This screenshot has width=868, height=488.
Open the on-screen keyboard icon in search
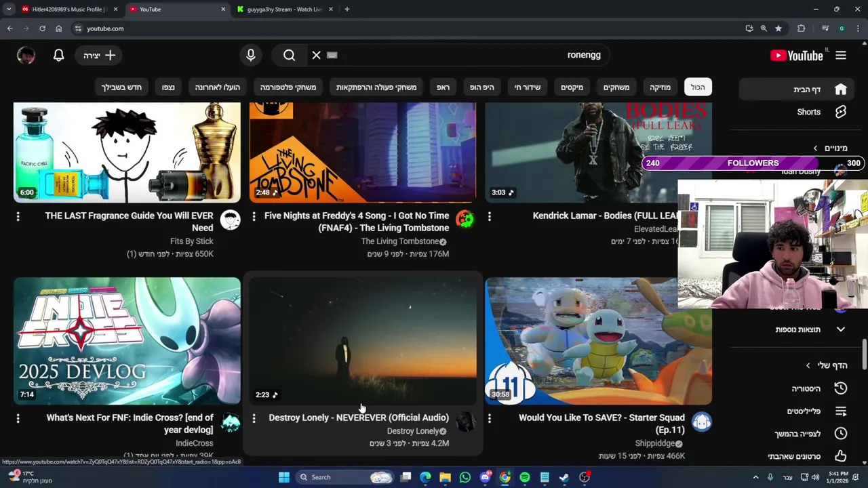332,56
